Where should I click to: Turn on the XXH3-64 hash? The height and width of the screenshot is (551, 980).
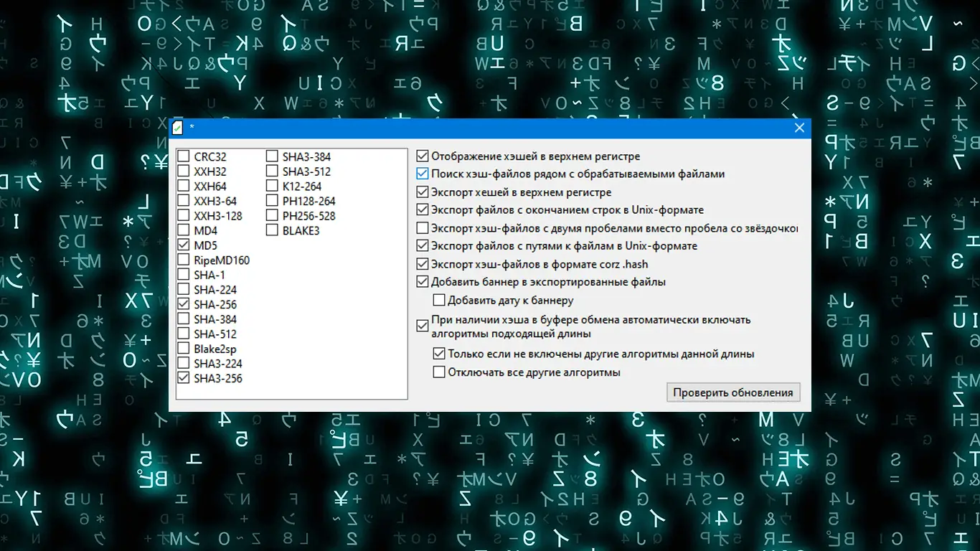coord(184,202)
